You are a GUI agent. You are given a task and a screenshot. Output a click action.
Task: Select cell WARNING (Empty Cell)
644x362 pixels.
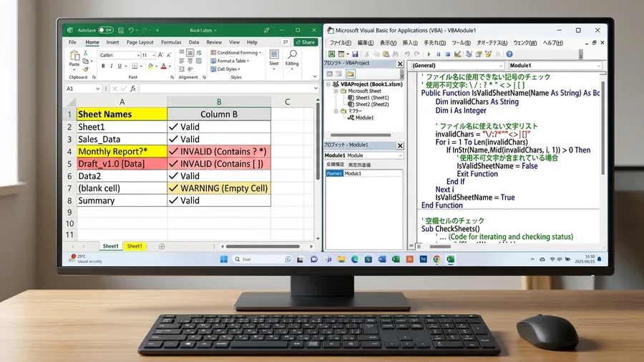[x=219, y=188]
